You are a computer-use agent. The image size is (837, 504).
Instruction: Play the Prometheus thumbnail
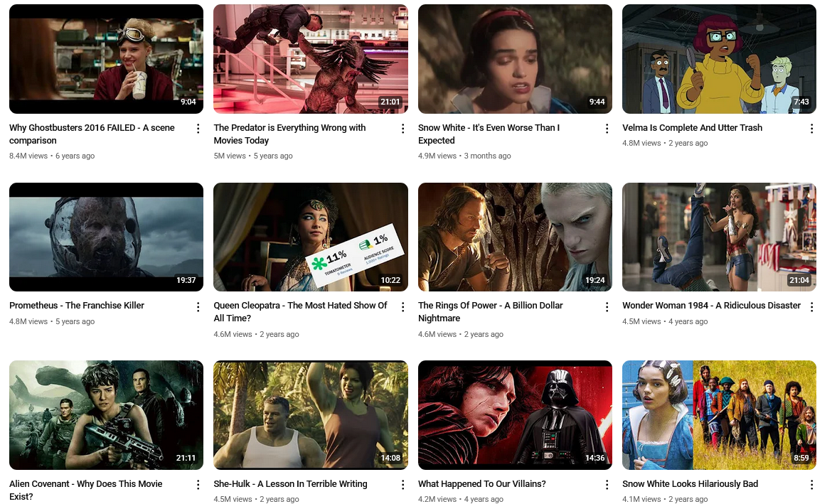(106, 237)
